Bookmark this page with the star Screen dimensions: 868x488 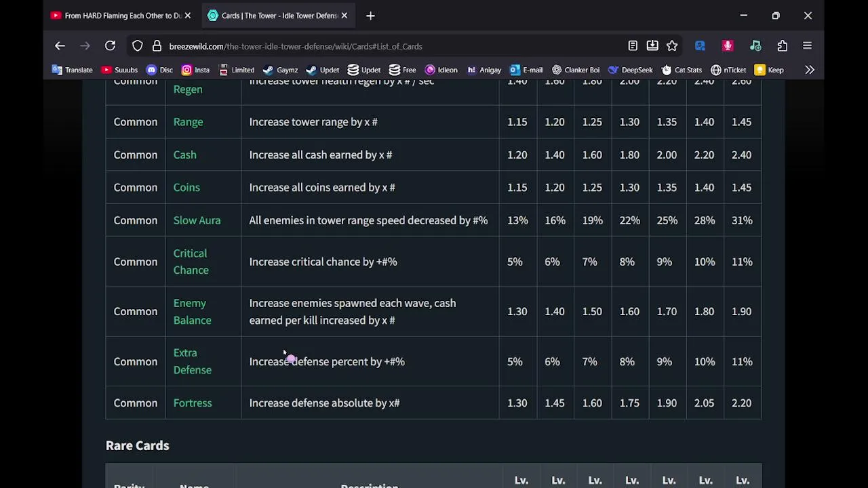click(672, 46)
